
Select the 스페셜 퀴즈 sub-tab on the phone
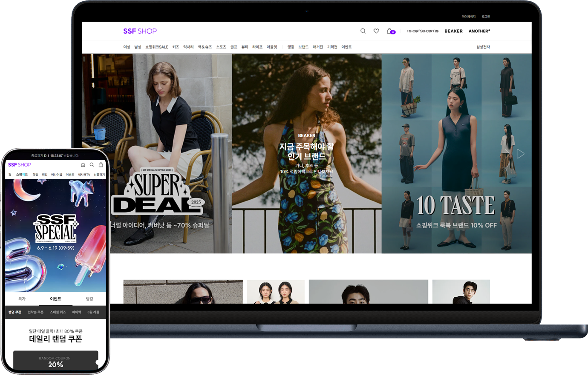pyautogui.click(x=58, y=312)
